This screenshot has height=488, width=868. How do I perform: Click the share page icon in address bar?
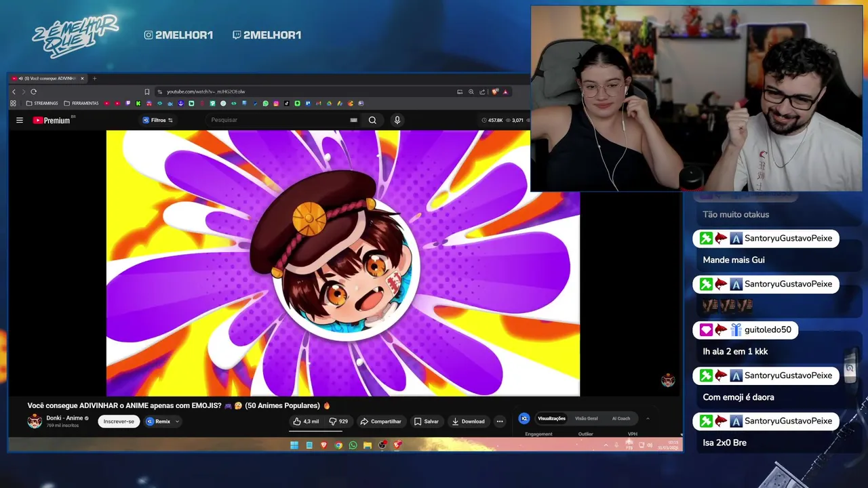pyautogui.click(x=482, y=91)
